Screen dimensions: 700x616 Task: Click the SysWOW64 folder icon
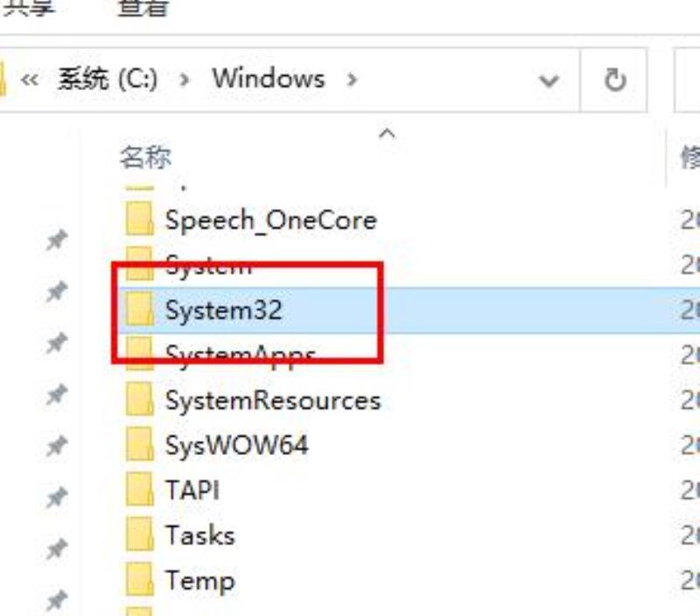pyautogui.click(x=140, y=444)
